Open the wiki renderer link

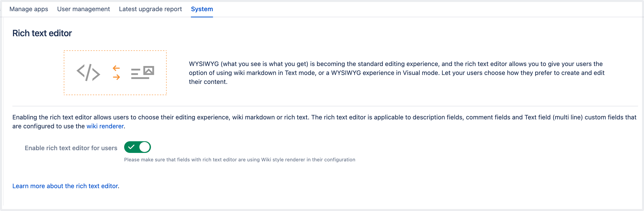[105, 126]
